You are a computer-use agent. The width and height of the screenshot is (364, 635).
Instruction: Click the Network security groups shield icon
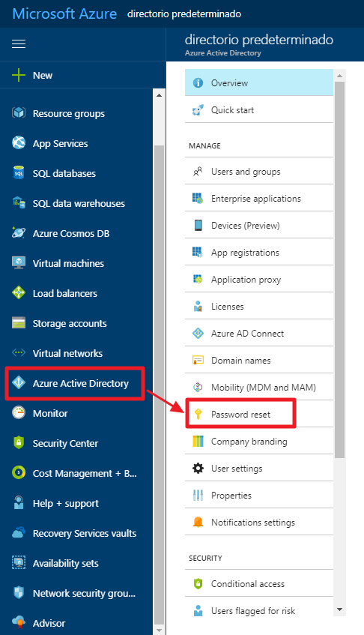(x=19, y=592)
